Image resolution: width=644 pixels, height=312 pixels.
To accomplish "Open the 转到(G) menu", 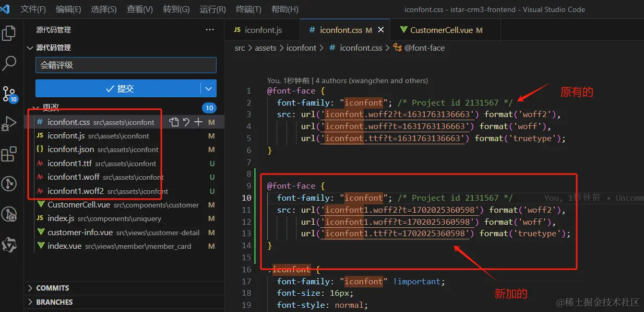I will [176, 9].
